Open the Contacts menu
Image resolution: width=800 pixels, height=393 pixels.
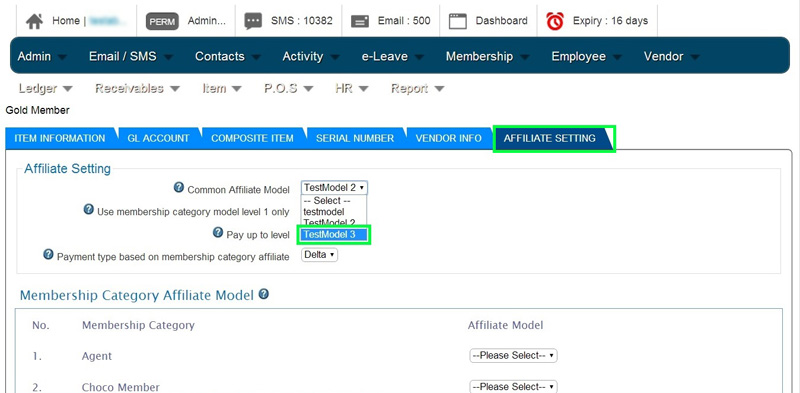(228, 56)
